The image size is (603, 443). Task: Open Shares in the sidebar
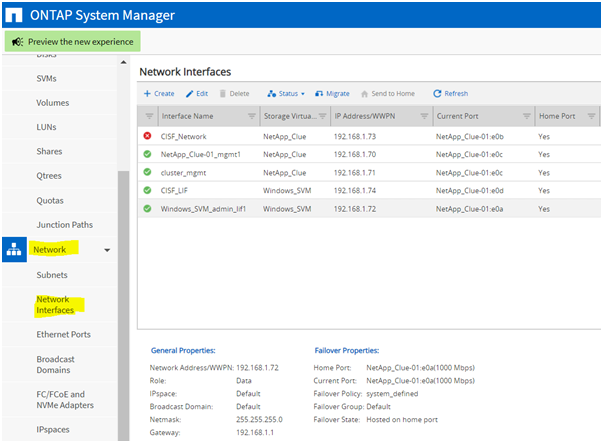(x=49, y=151)
